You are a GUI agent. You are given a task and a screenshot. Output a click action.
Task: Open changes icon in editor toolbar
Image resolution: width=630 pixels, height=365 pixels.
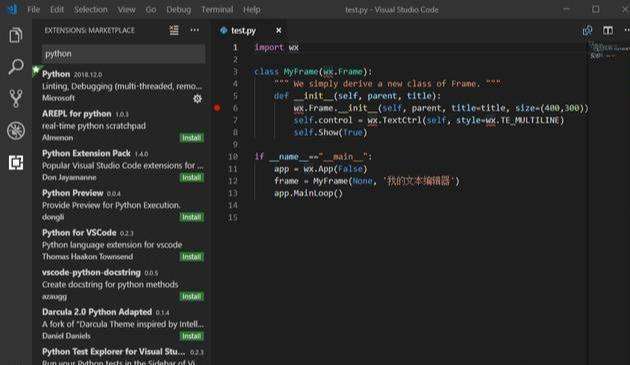(587, 31)
